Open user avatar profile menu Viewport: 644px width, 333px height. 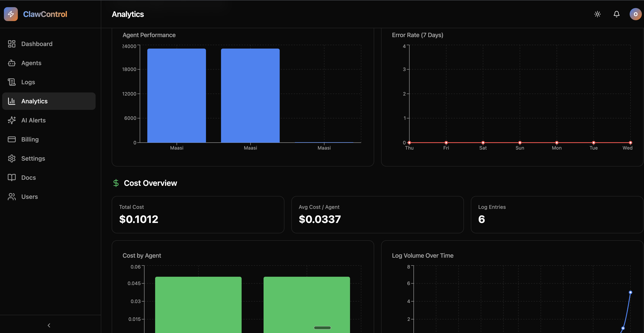[635, 14]
